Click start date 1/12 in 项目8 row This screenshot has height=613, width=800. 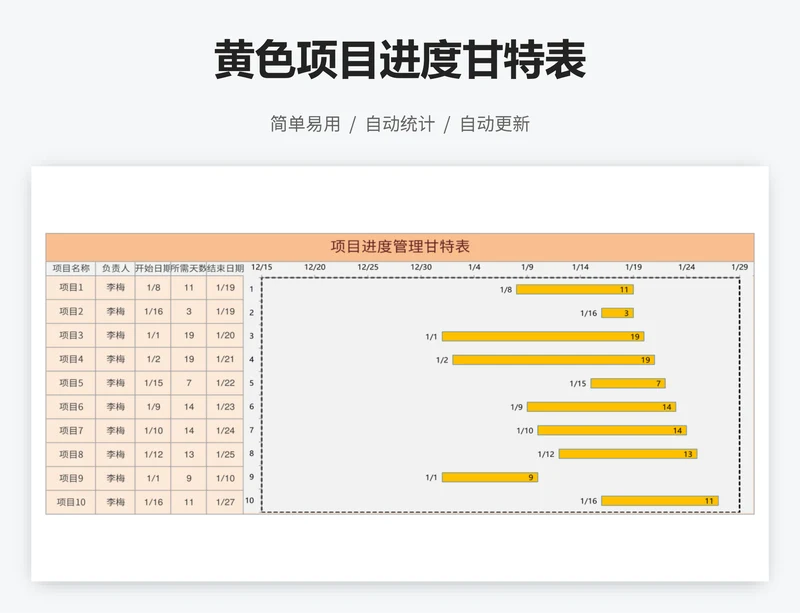click(153, 454)
